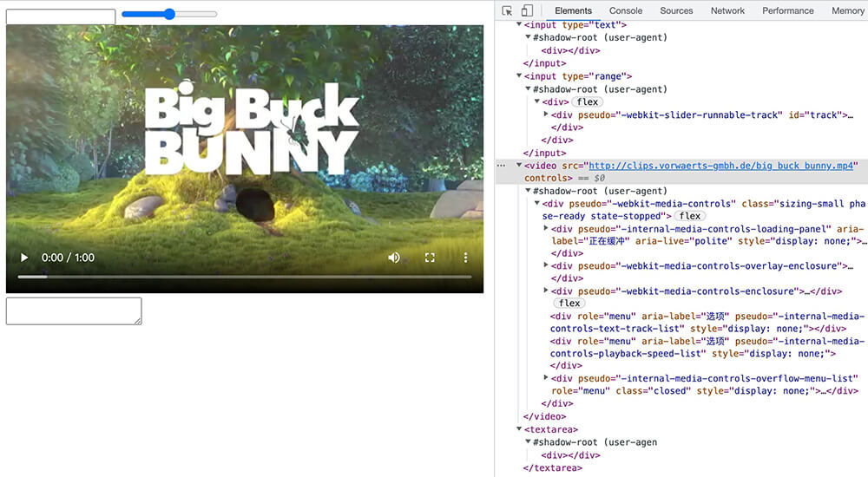Switch to the Elements tab
This screenshot has width=868, height=477.
coord(573,10)
